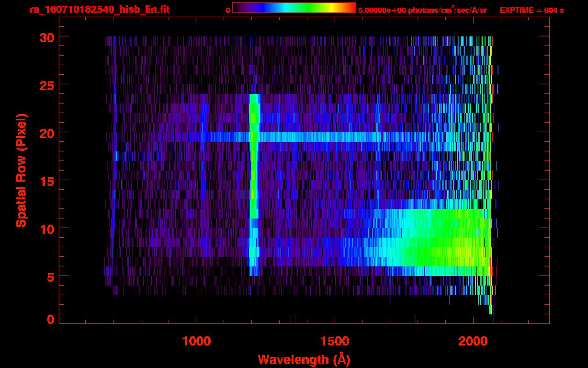Screen dimensions: 588x368
Task: Click the colorbar minimum label 0
Action: [228, 10]
